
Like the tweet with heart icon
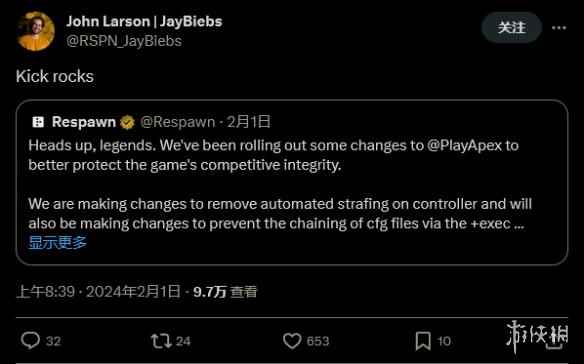292,341
